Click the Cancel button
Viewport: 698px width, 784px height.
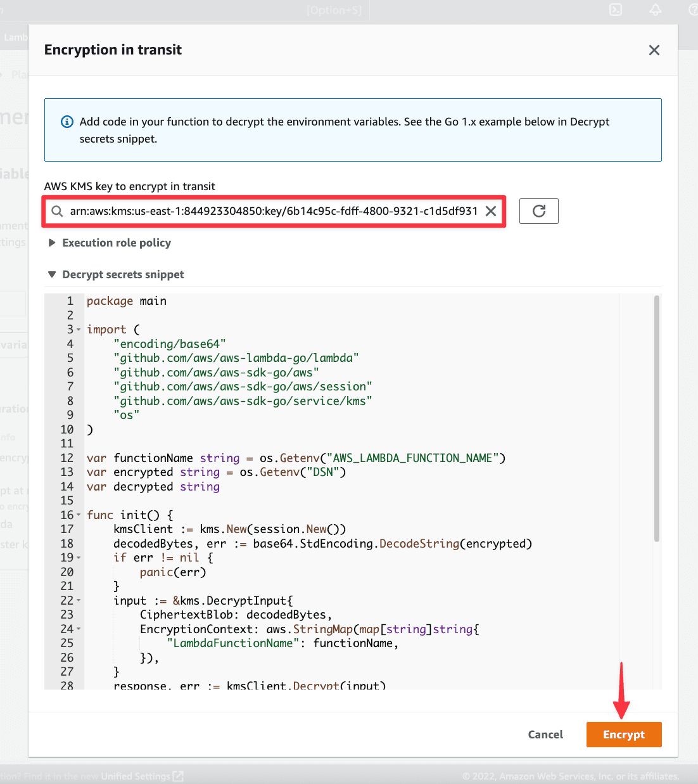coord(545,735)
